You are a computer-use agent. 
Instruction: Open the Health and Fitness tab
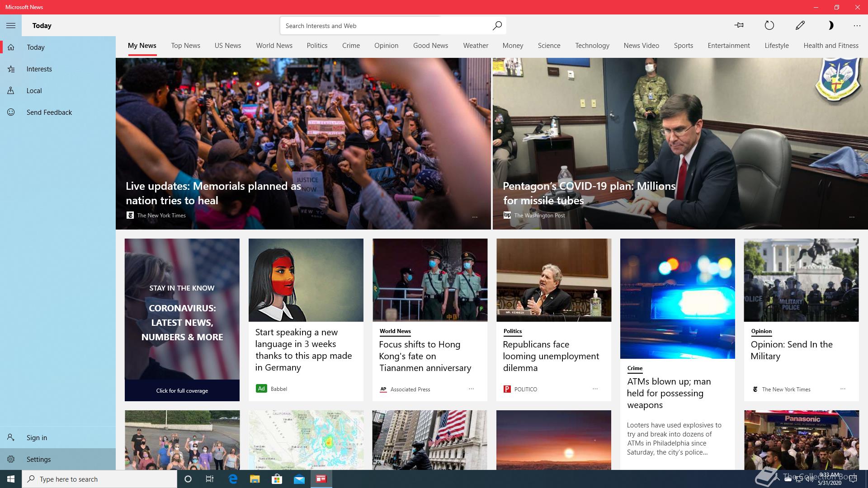[830, 46]
